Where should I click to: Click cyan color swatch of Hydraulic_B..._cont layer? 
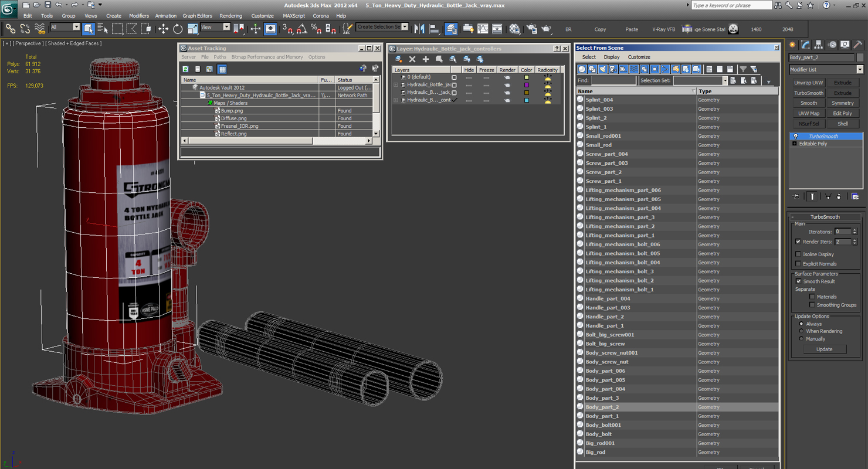527,100
